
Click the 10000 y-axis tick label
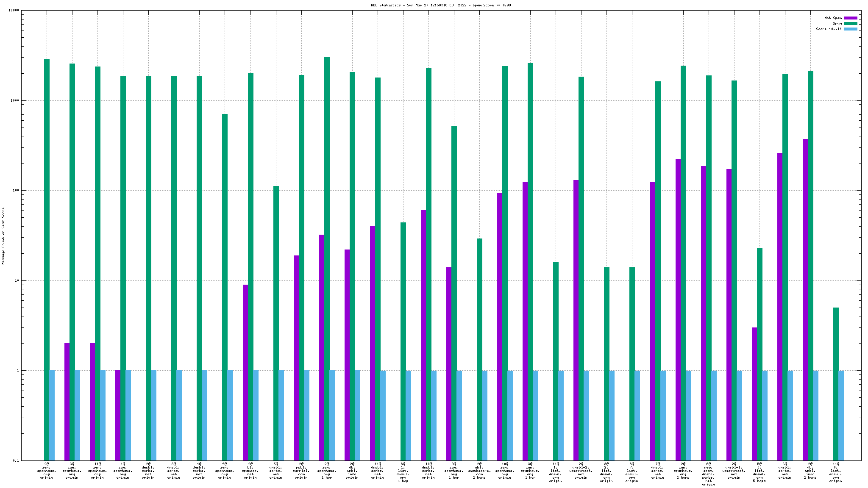coord(14,11)
